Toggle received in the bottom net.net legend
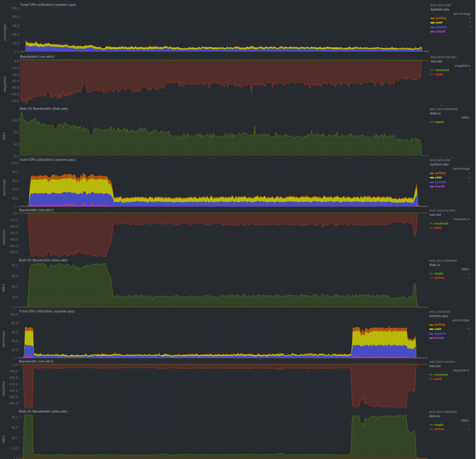The width and height of the screenshot is (476, 459). 441,375
